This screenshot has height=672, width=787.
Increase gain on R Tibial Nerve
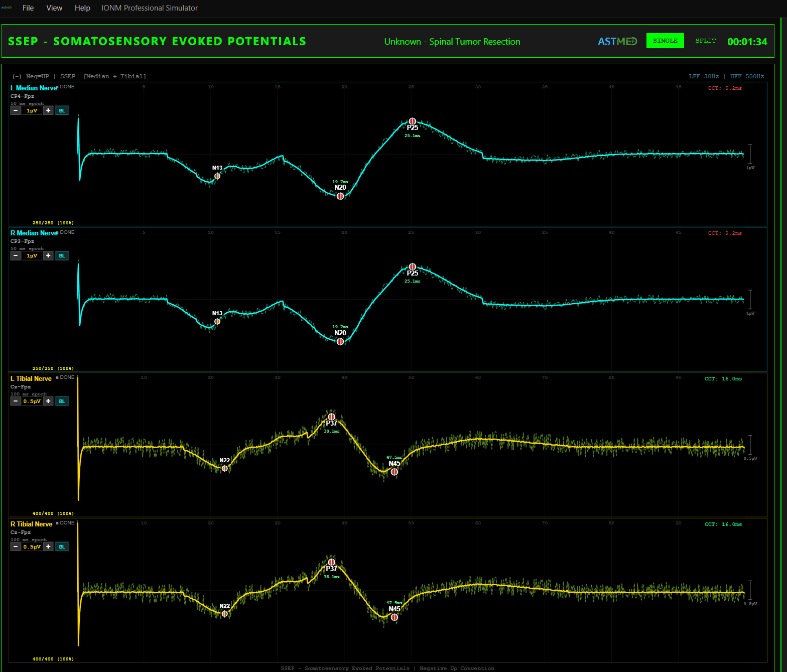coord(48,547)
